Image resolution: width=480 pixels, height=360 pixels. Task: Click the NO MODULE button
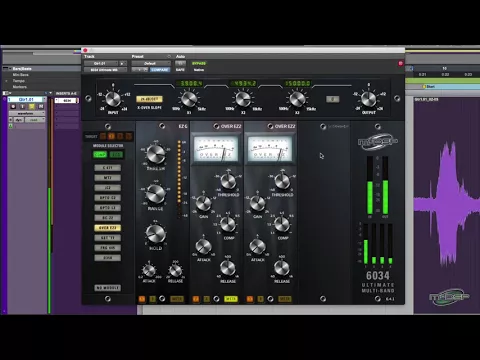point(107,287)
